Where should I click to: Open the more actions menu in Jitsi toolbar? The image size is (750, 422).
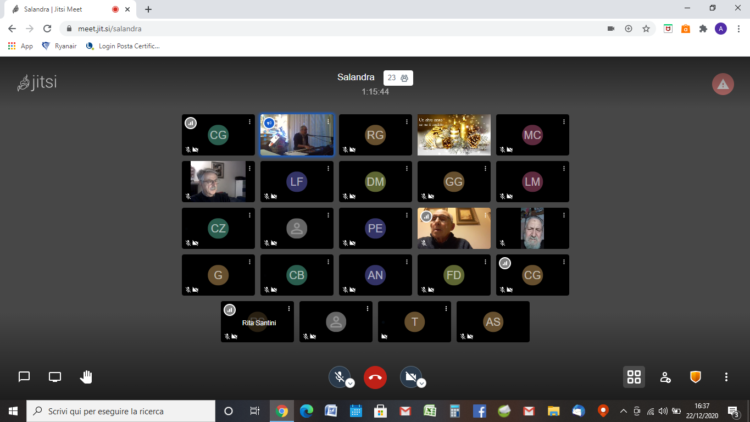tap(726, 377)
